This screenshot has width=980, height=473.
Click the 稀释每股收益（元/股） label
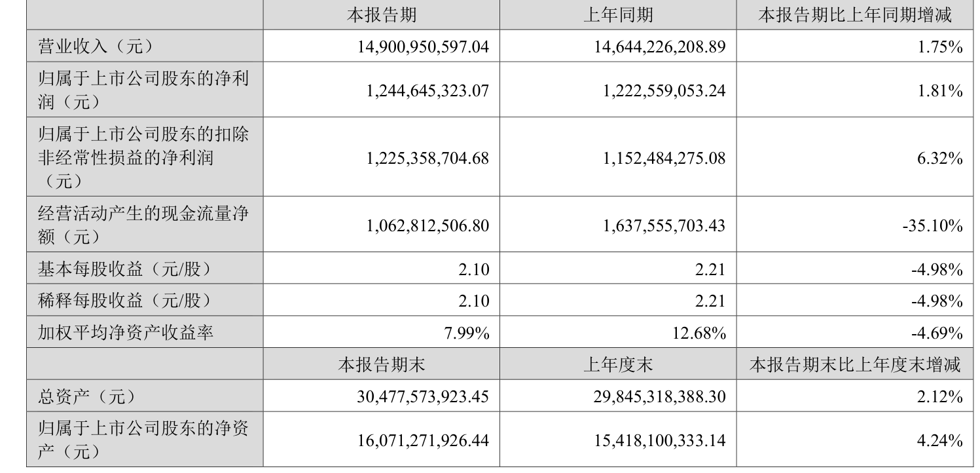[x=125, y=300]
